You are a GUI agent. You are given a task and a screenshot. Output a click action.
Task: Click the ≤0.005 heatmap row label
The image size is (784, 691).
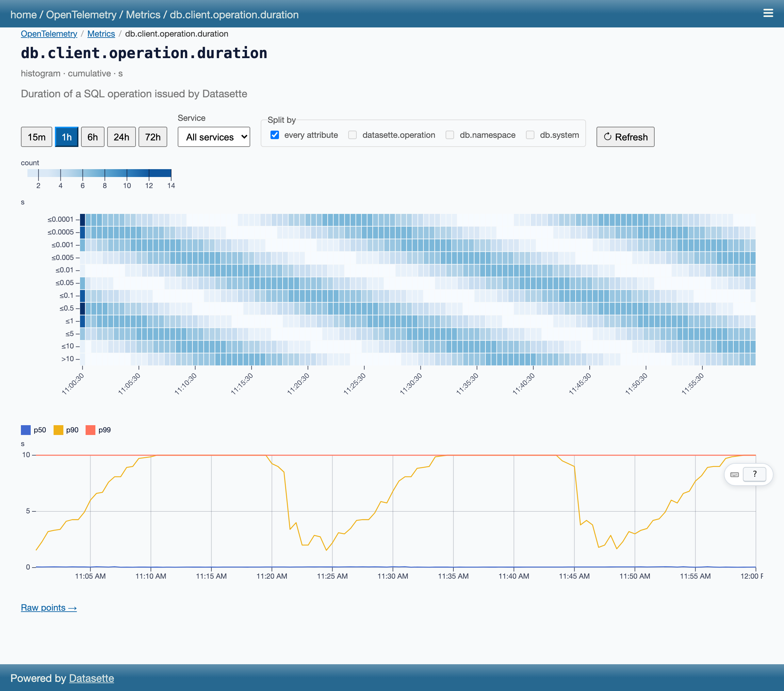62,257
